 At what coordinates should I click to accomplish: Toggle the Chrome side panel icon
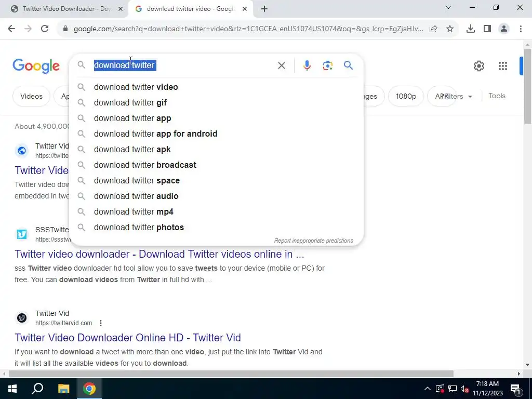coord(487,29)
